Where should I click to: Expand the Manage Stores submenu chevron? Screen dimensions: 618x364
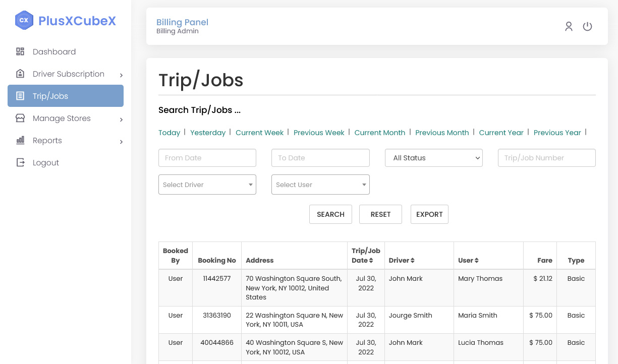coord(121,119)
